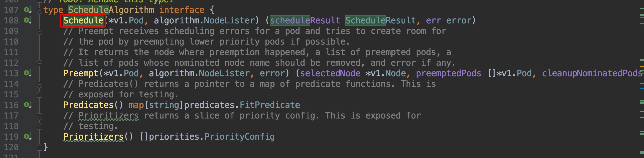Click the PriorityConfig type name
Image resolution: width=644 pixels, height=158 pixels.
(239, 137)
